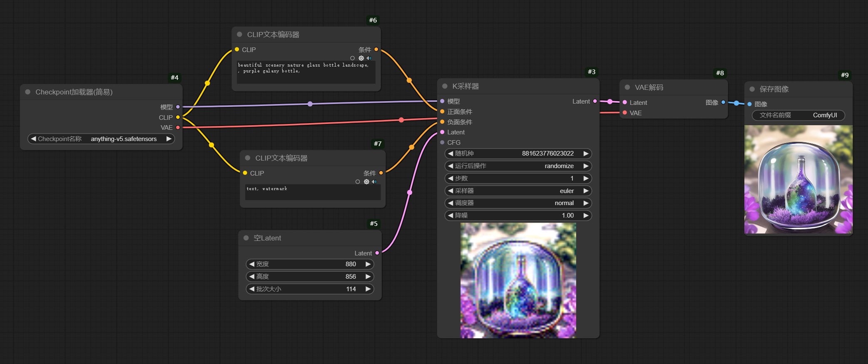Image resolution: width=868 pixels, height=364 pixels.
Task: Click the small circle icon in node #6
Action: (x=353, y=58)
